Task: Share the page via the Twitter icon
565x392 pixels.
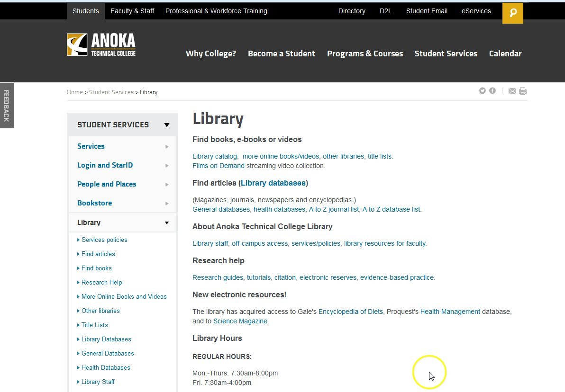Action: pos(482,90)
